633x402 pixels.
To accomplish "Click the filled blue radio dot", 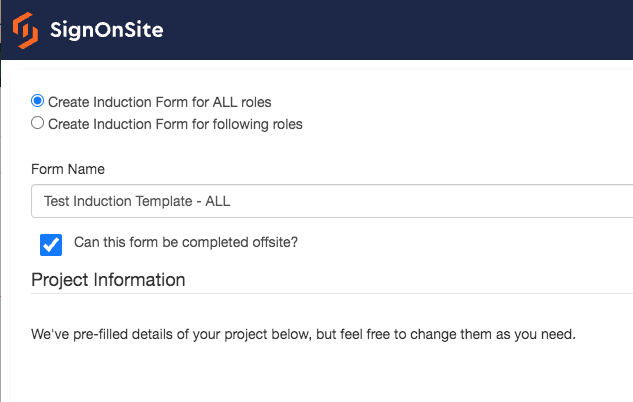I will click(38, 101).
